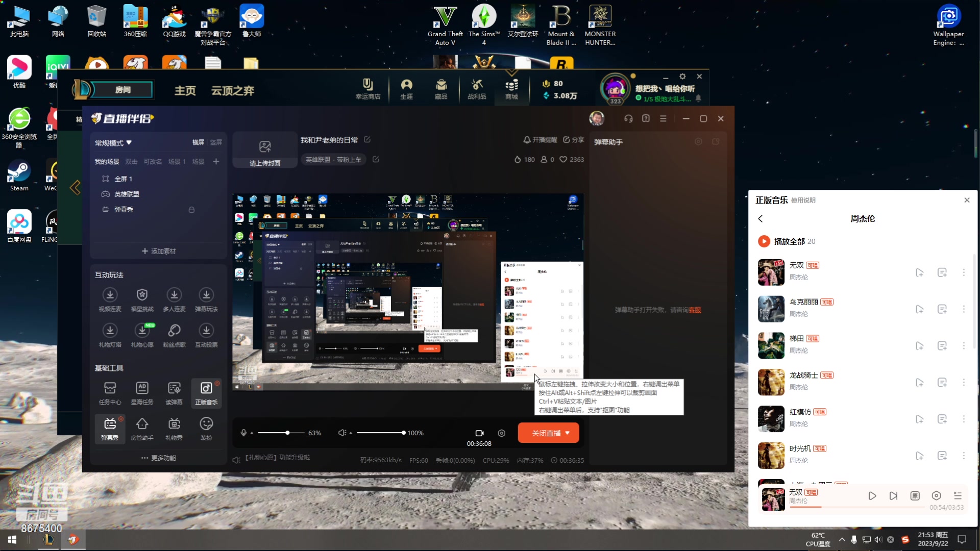
Task: Click the 投票 interactive voting icon
Action: [x=206, y=330]
